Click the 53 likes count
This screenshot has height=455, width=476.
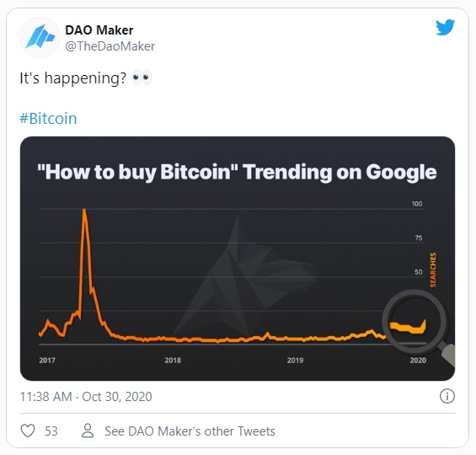(x=51, y=431)
